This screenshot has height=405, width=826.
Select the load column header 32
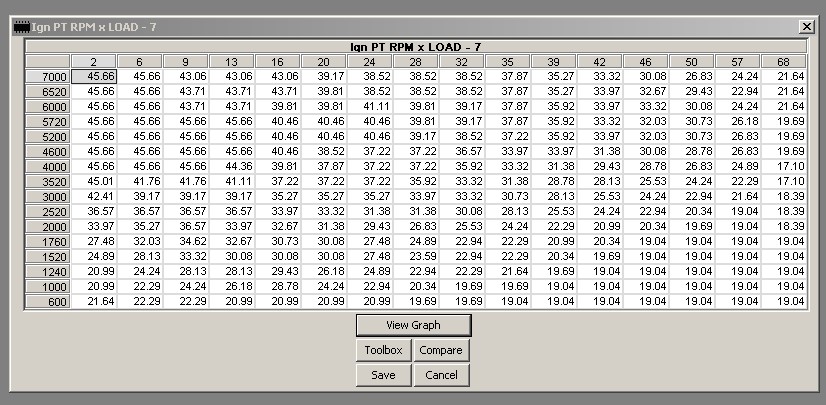pos(461,62)
